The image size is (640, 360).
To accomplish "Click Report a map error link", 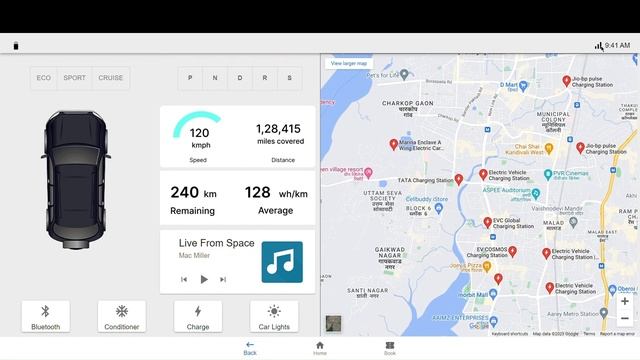I will (x=617, y=334).
